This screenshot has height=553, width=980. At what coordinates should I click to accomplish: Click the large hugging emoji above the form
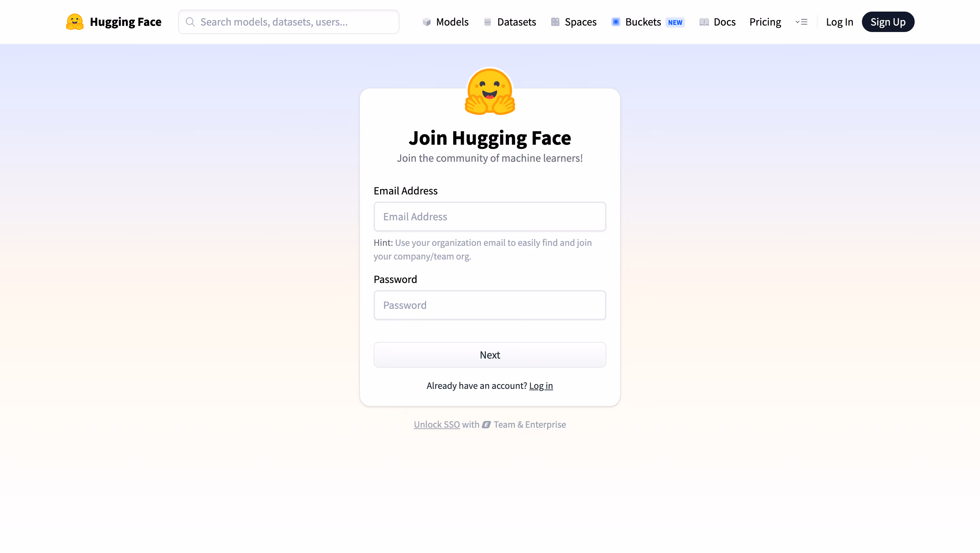(x=490, y=91)
